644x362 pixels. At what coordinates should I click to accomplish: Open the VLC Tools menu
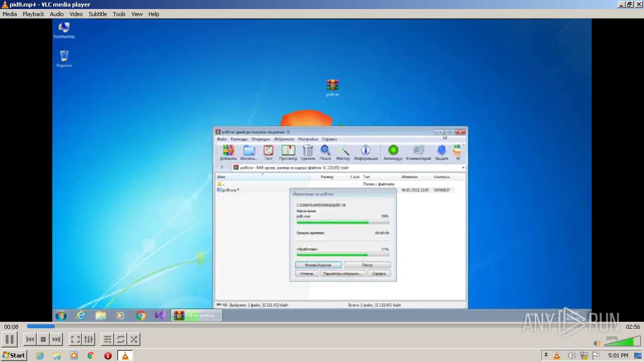[x=119, y=14]
